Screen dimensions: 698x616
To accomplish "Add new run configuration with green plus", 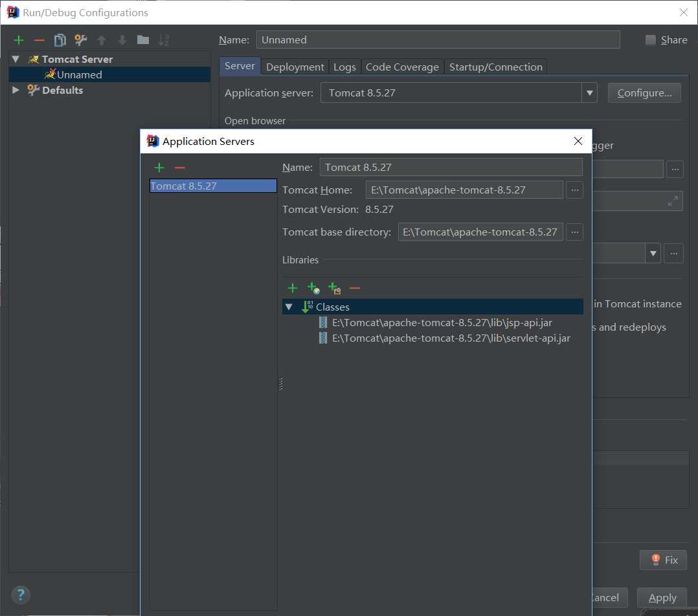I will [x=19, y=40].
